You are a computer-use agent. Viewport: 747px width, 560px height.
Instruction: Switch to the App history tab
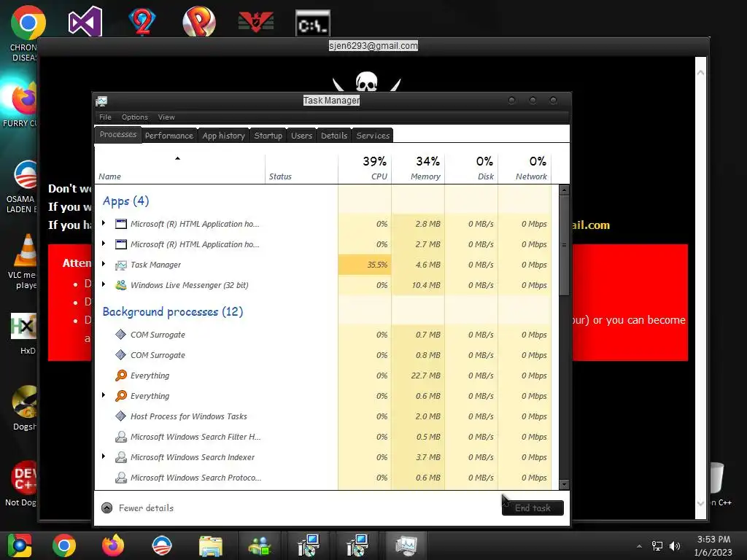click(223, 136)
